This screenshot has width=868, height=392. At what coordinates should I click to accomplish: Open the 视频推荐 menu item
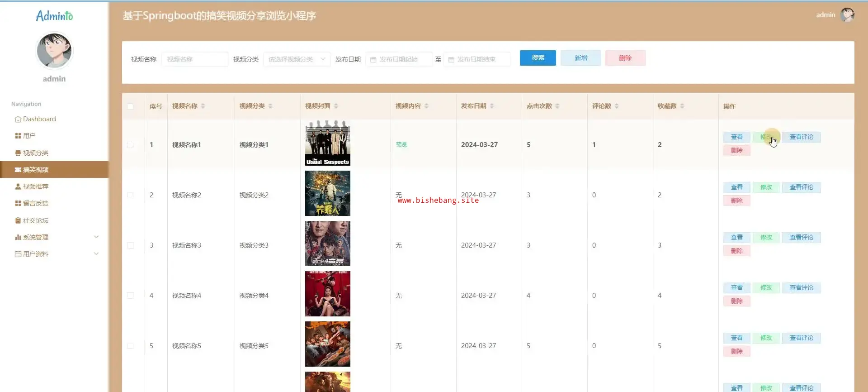click(x=54, y=186)
